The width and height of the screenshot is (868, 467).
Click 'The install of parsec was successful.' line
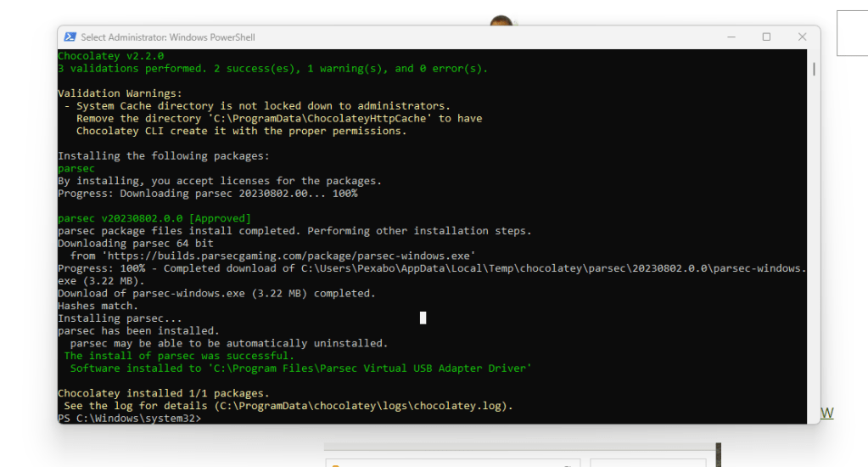tap(179, 357)
